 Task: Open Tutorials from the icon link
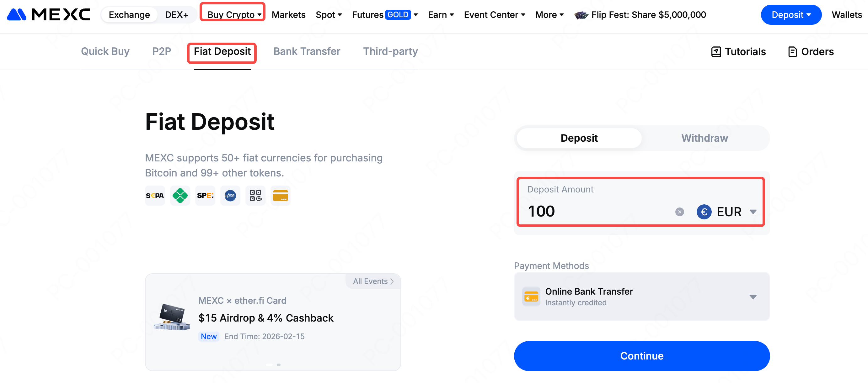click(x=738, y=52)
